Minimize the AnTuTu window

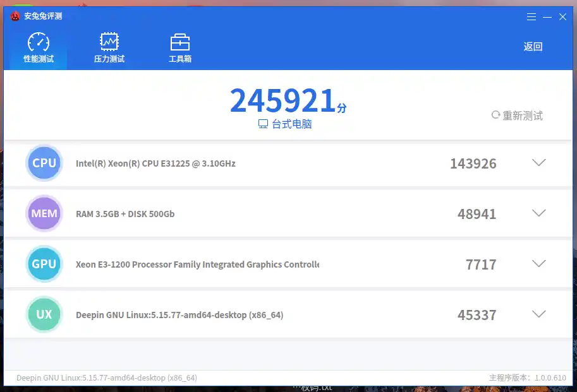point(547,17)
